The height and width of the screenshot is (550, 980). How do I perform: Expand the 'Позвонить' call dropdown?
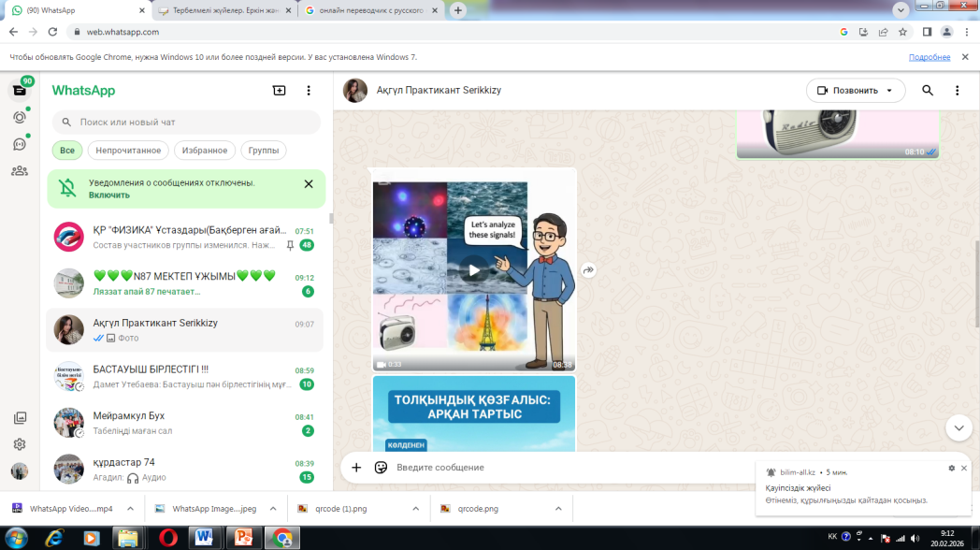click(x=889, y=91)
